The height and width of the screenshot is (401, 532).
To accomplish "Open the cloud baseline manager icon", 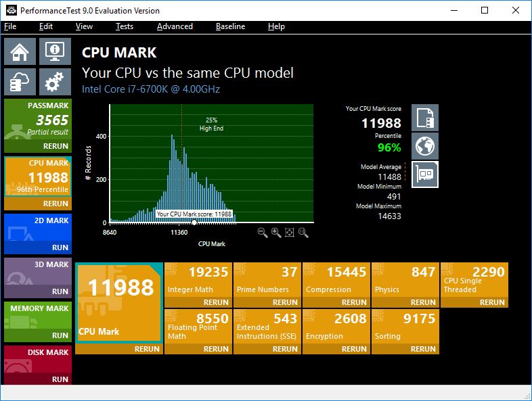I will click(x=20, y=82).
